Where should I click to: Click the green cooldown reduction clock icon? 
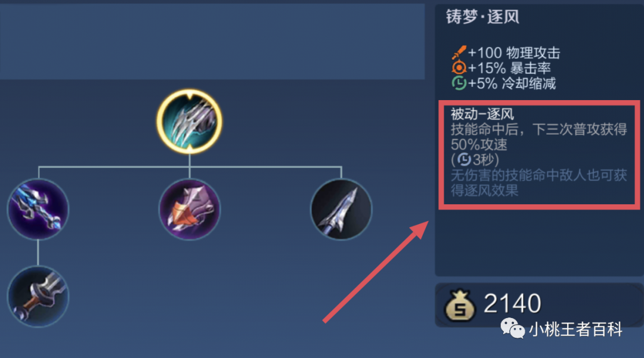pyautogui.click(x=459, y=83)
